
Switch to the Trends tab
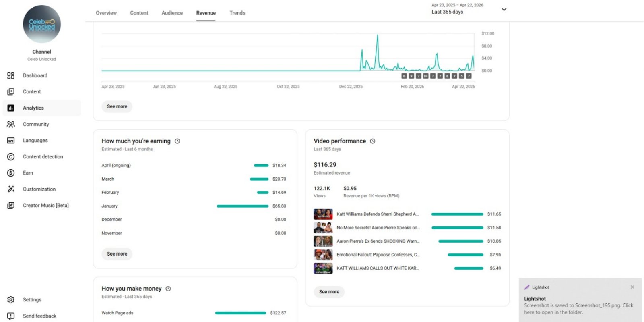point(237,13)
